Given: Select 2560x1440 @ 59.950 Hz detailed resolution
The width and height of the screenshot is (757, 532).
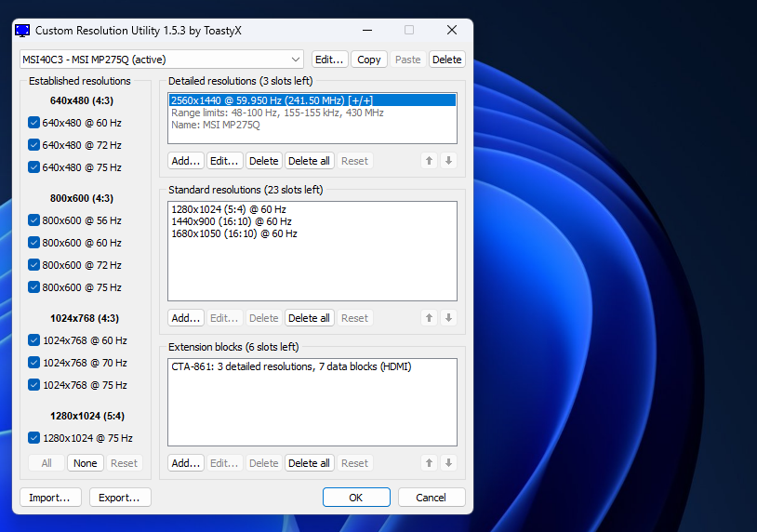Looking at the screenshot, I should click(x=312, y=100).
